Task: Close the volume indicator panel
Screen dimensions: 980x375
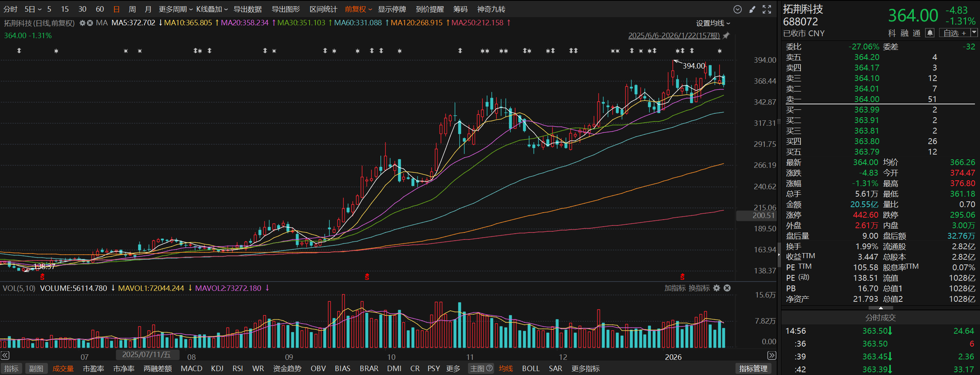Action: 727,288
